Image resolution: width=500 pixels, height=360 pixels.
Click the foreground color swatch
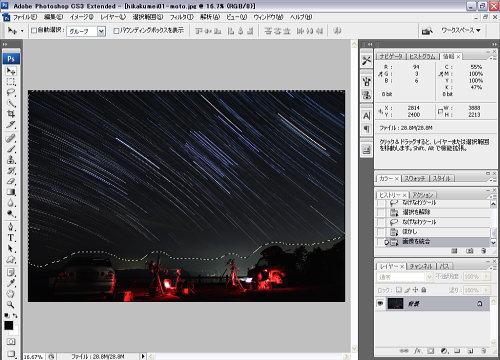point(8,325)
